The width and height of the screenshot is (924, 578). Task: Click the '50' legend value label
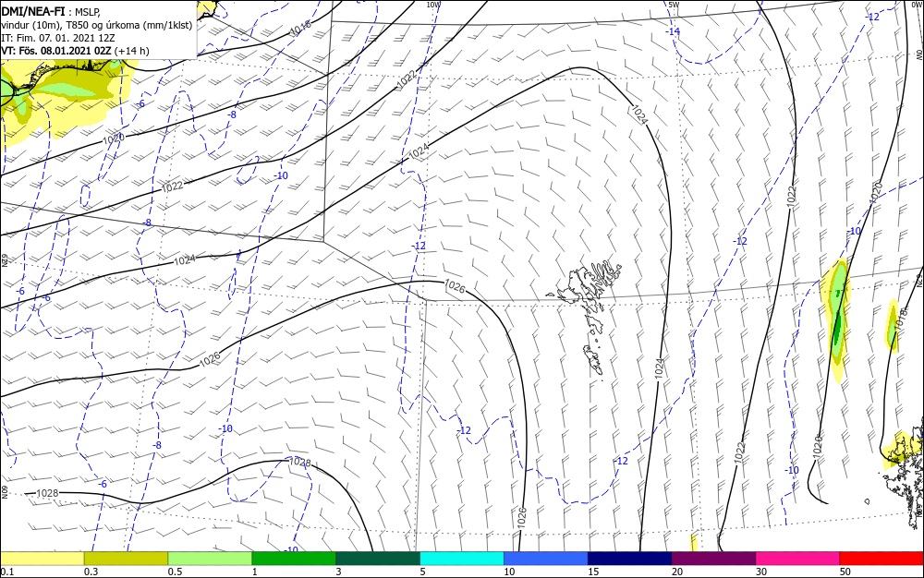pyautogui.click(x=845, y=572)
